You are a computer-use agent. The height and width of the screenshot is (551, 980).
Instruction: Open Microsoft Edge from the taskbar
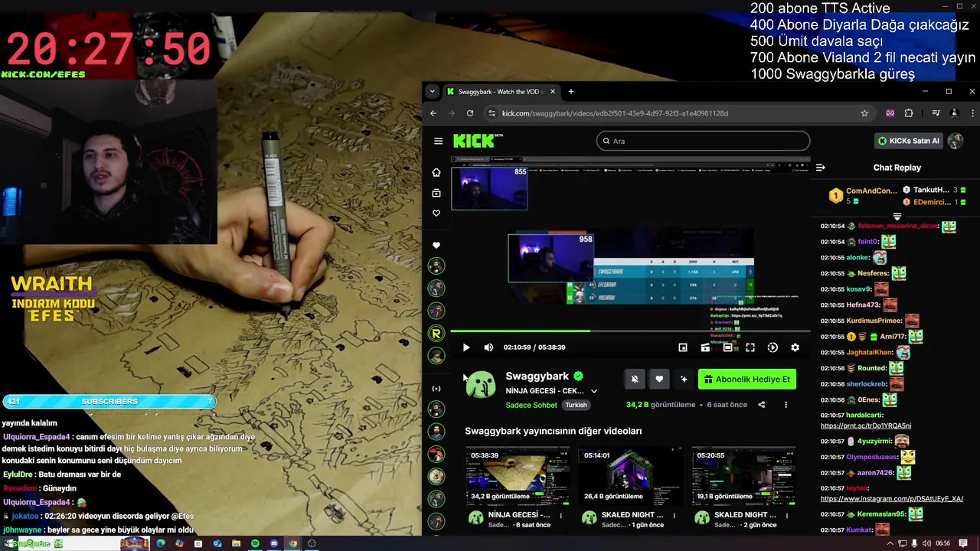tap(161, 544)
